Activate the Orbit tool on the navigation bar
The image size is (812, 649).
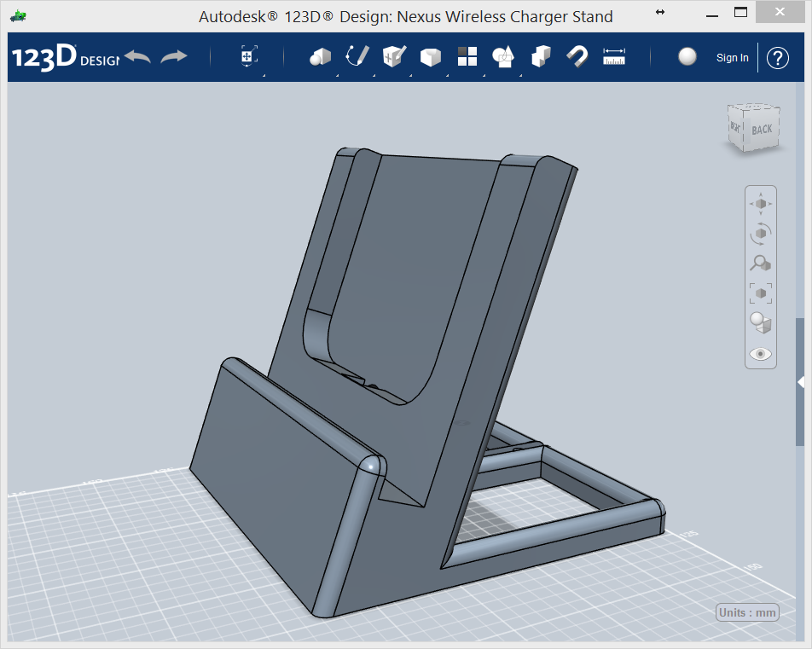tap(760, 234)
